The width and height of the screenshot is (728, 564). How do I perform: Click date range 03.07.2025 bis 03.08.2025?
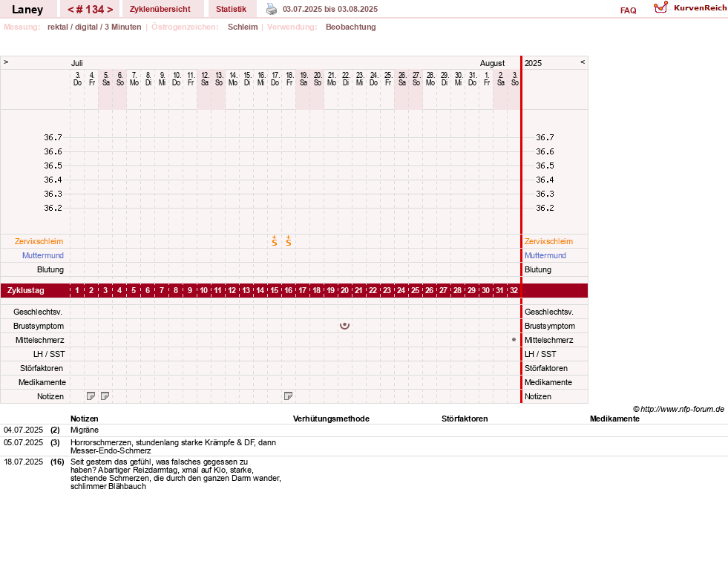pos(330,9)
